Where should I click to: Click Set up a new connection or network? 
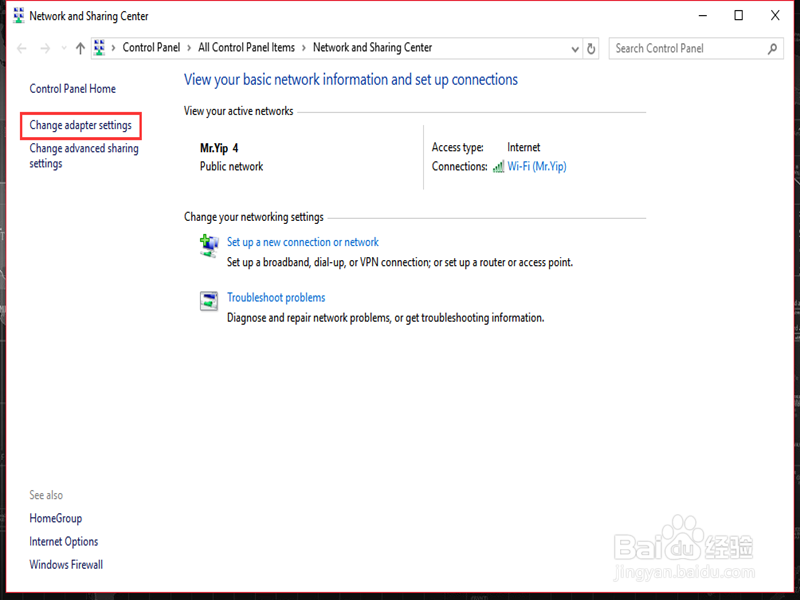pos(303,242)
